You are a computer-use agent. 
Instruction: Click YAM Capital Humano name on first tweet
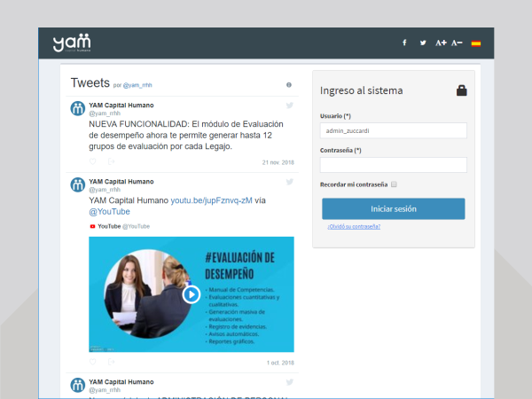[x=121, y=106]
